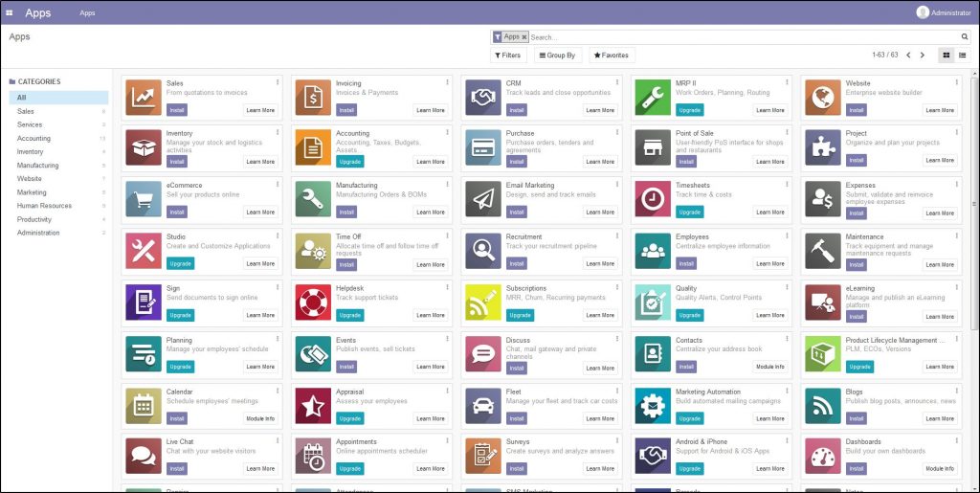Switch to kanban grid view
Screen dimensions: 980x493
click(x=946, y=56)
